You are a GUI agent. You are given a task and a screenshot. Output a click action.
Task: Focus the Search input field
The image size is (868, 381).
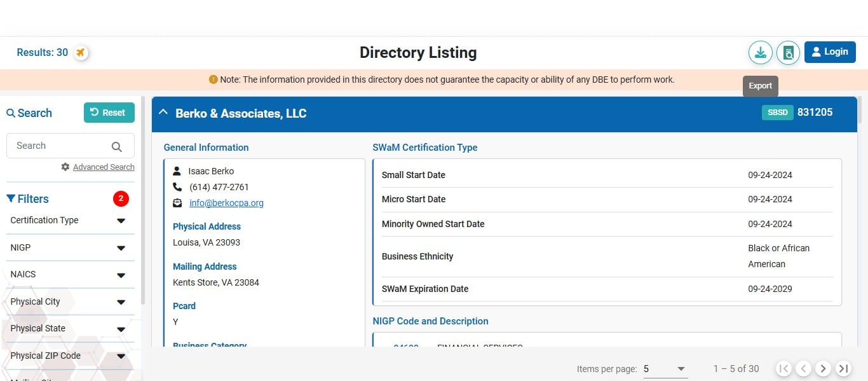pyautogui.click(x=70, y=146)
